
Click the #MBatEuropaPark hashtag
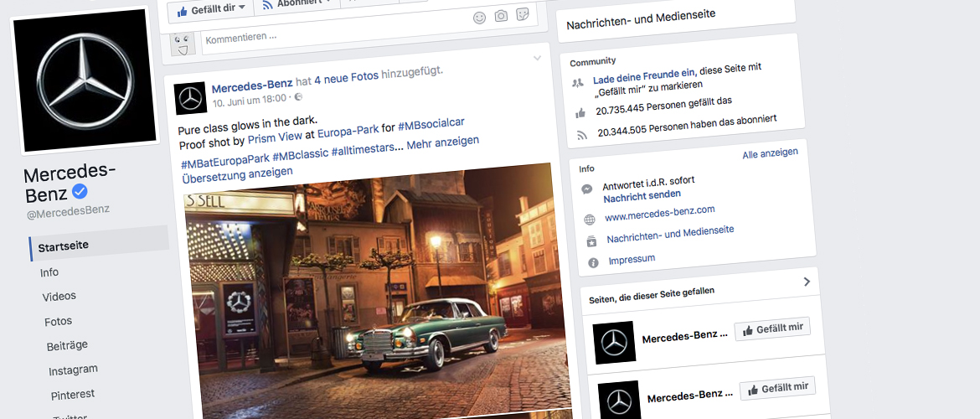click(x=224, y=162)
